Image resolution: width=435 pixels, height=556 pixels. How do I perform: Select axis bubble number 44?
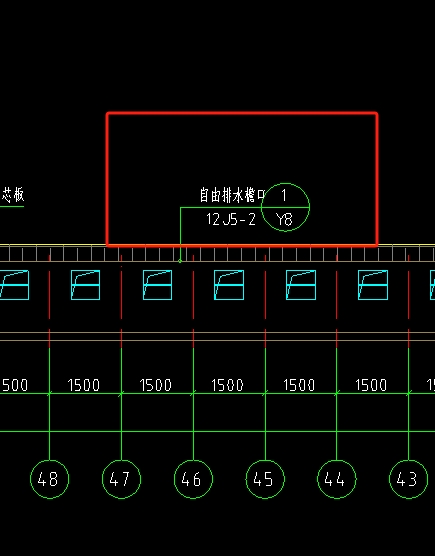click(x=336, y=479)
